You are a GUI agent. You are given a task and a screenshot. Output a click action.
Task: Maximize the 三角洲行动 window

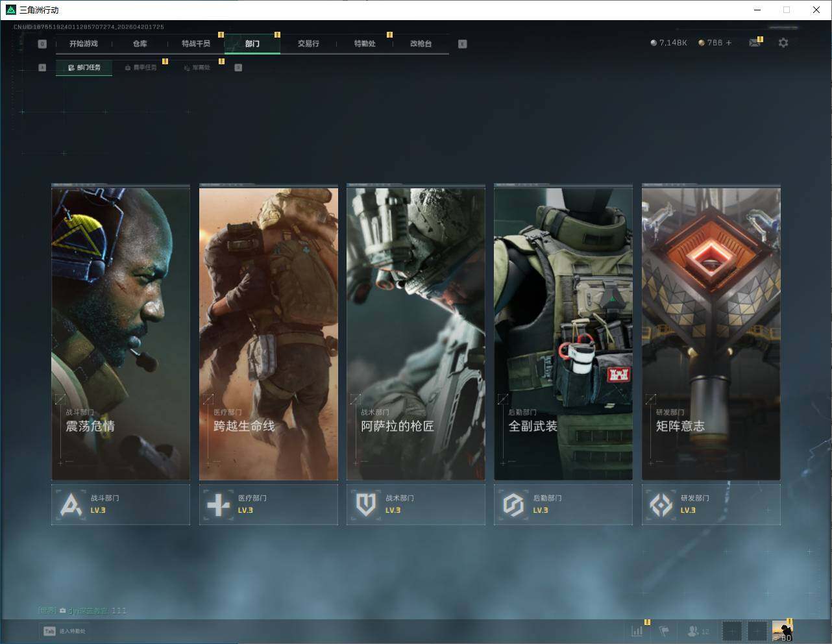click(x=787, y=10)
